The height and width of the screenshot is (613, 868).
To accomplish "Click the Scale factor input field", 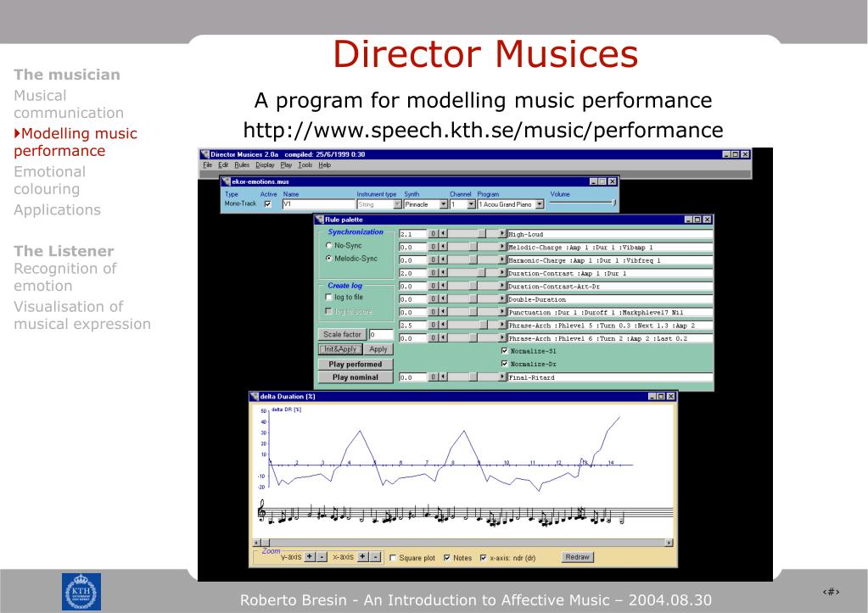I will click(381, 334).
